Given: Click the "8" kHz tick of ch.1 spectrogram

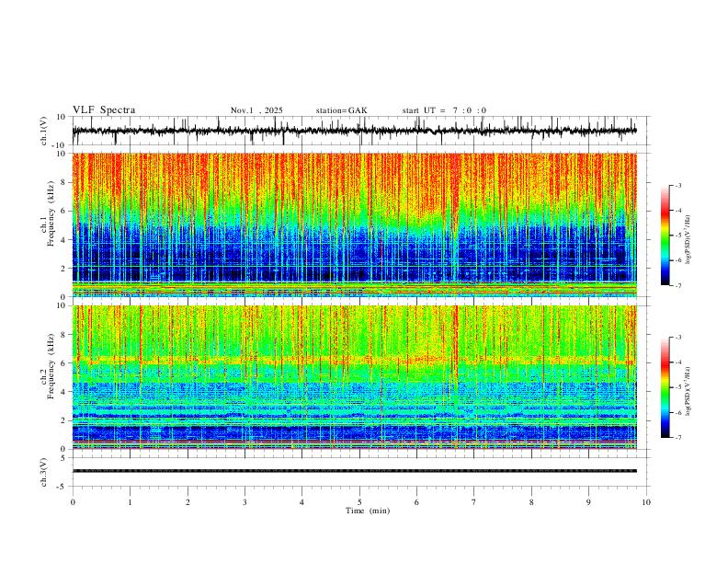Looking at the screenshot, I should point(64,182).
